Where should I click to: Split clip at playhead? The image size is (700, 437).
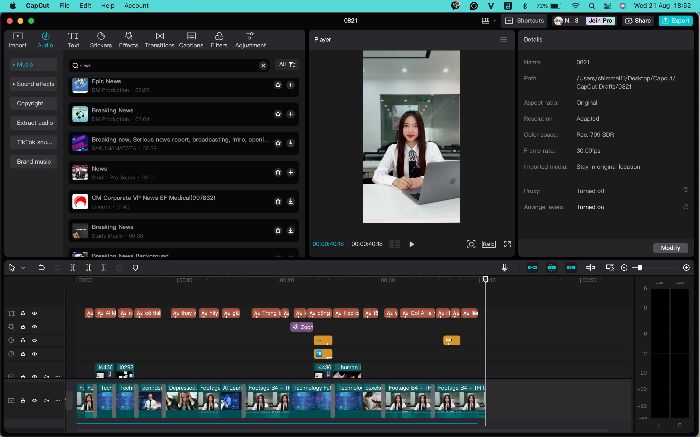[73, 268]
